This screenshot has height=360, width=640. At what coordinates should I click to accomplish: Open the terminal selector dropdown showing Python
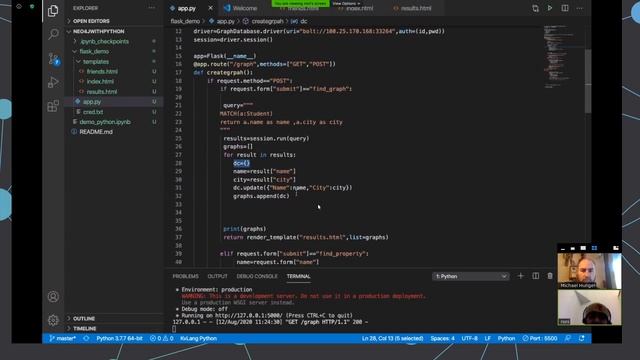(x=470, y=276)
